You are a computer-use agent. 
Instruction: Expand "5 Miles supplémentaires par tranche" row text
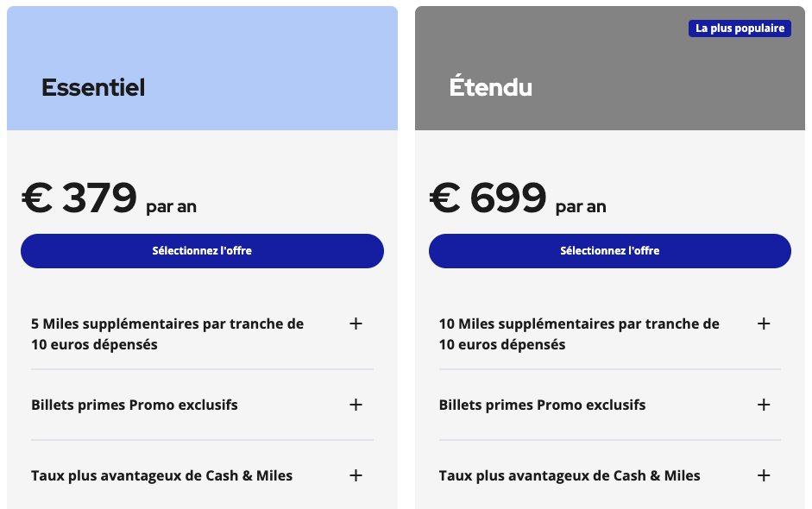click(167, 334)
